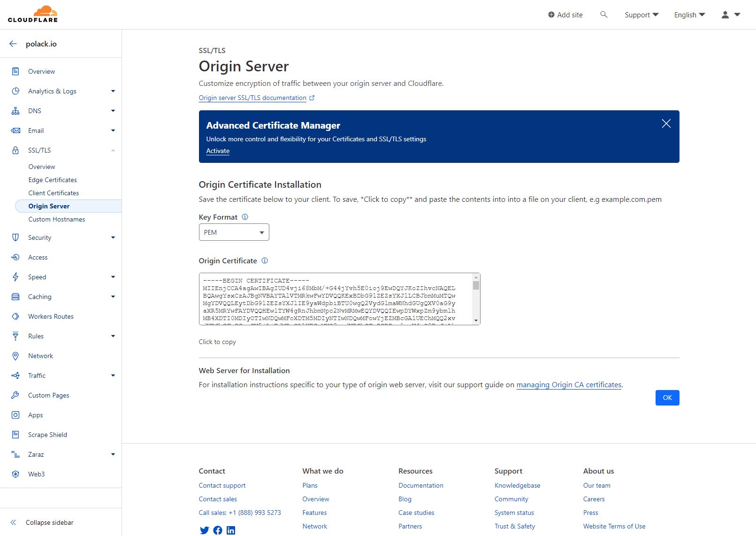Click the Cloudflare logo
This screenshot has width=756, height=536.
click(x=33, y=14)
